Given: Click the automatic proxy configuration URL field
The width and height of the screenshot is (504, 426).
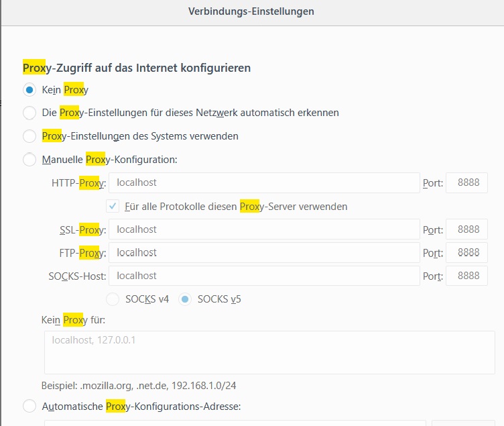Looking at the screenshot, I should 235,423.
